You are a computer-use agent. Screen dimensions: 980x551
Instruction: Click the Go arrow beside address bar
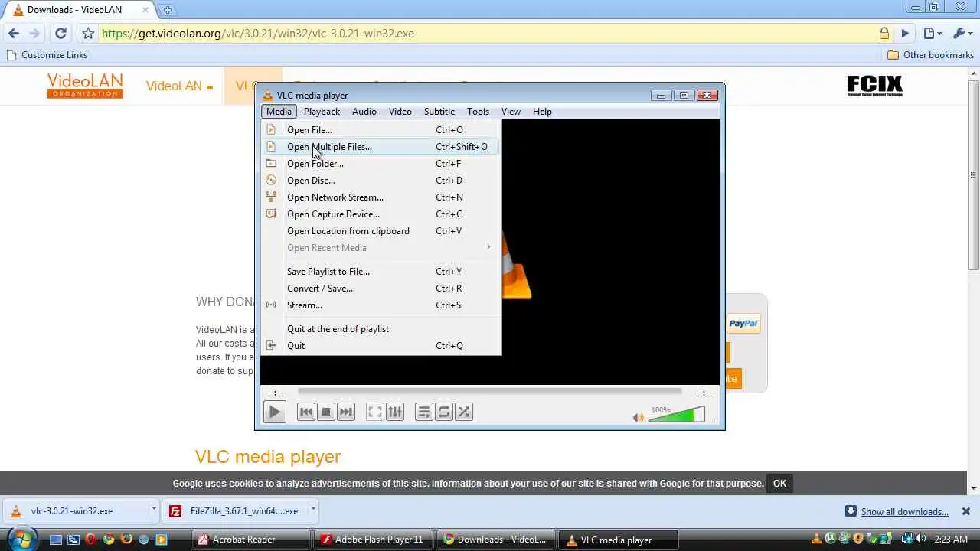pyautogui.click(x=905, y=34)
